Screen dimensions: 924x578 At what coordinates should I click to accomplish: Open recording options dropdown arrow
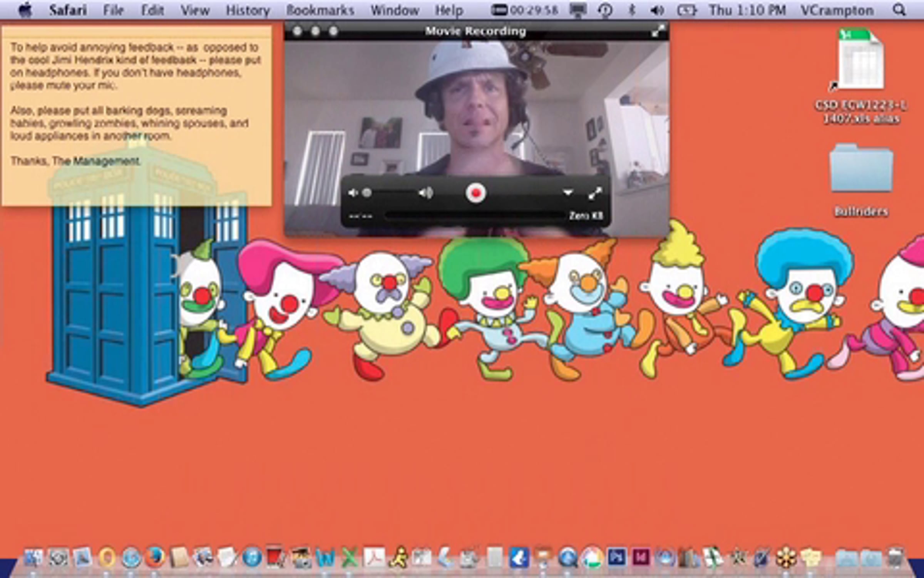click(x=568, y=192)
